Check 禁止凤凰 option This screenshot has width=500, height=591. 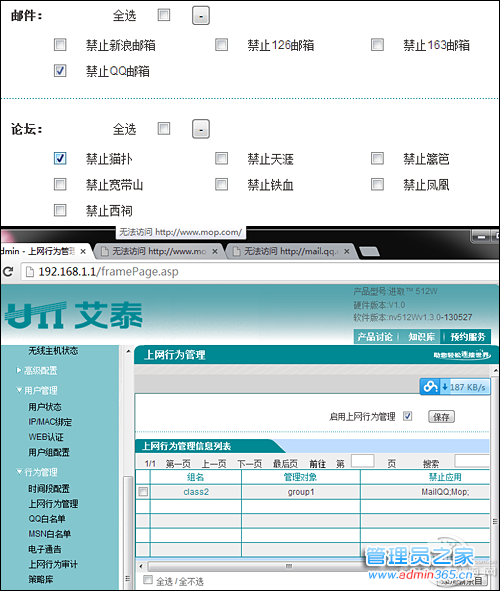pos(378,184)
